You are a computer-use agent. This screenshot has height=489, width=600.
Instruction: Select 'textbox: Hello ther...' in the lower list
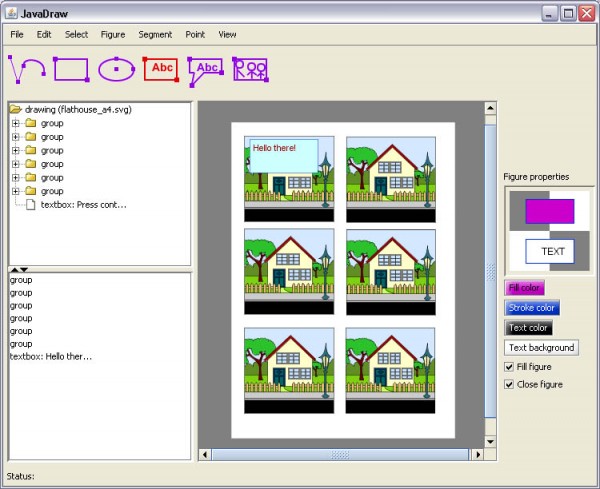pyautogui.click(x=51, y=356)
